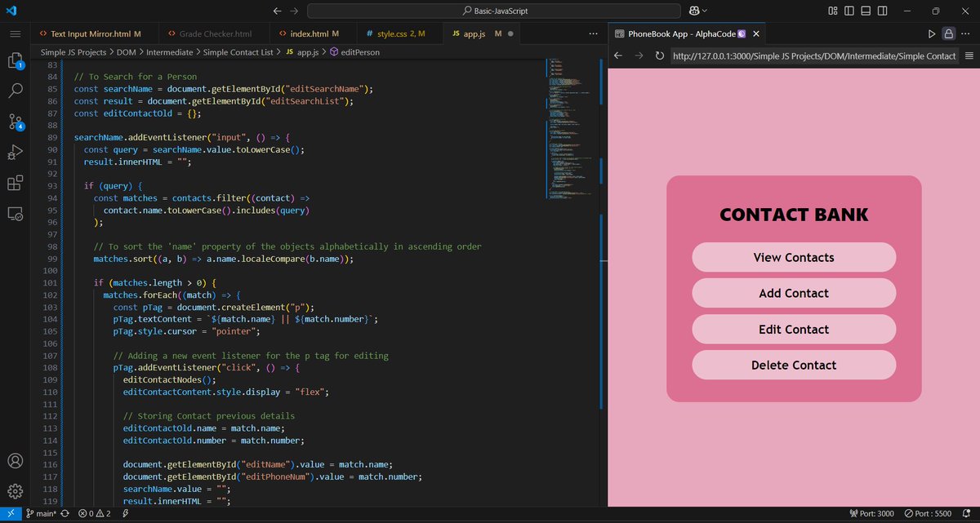Open the notifications bell

coord(968,514)
